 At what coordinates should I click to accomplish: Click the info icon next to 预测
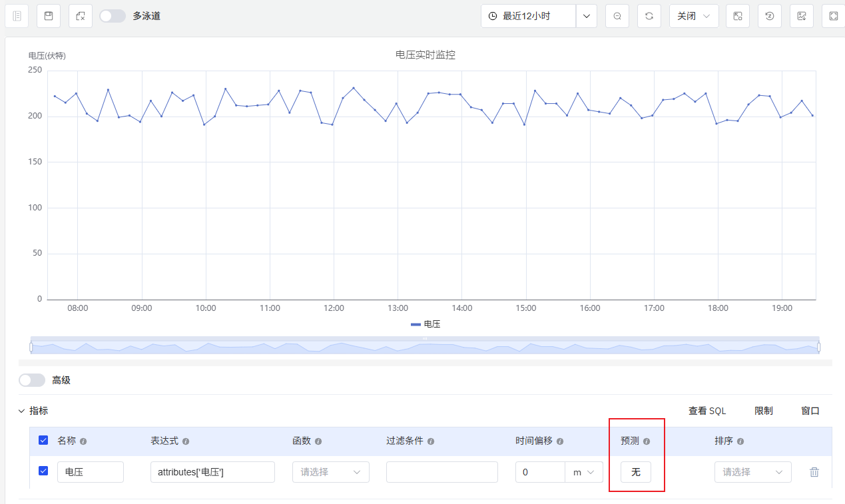click(646, 441)
